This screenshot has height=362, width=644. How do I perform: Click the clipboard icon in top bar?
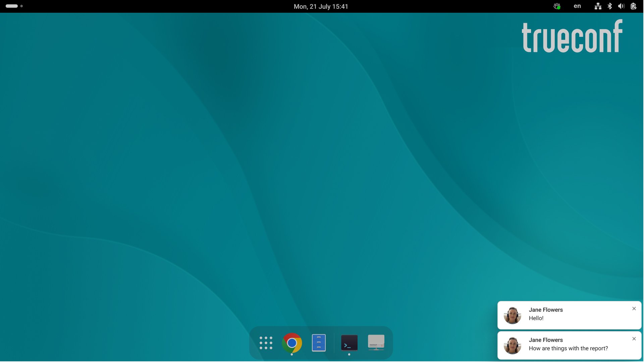tap(633, 6)
